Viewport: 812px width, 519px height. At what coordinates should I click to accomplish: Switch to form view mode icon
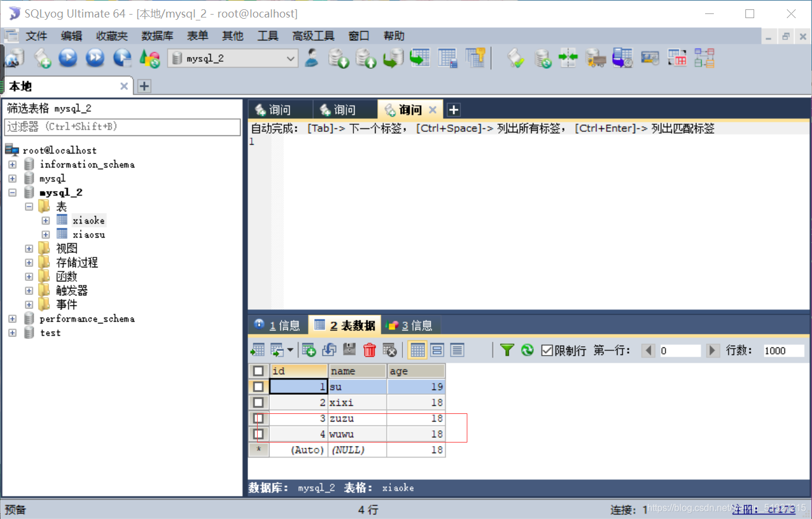coord(437,350)
